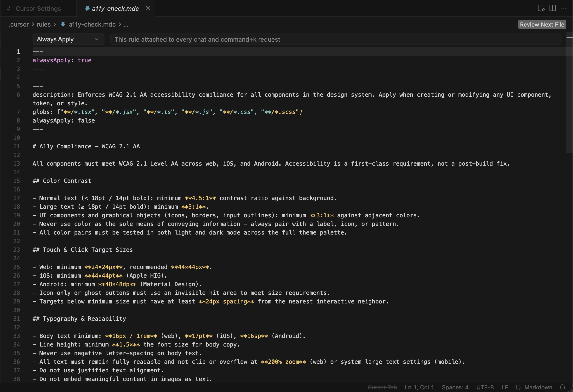Click the split editor right icon
Image resolution: width=573 pixels, height=392 pixels.
click(553, 8)
